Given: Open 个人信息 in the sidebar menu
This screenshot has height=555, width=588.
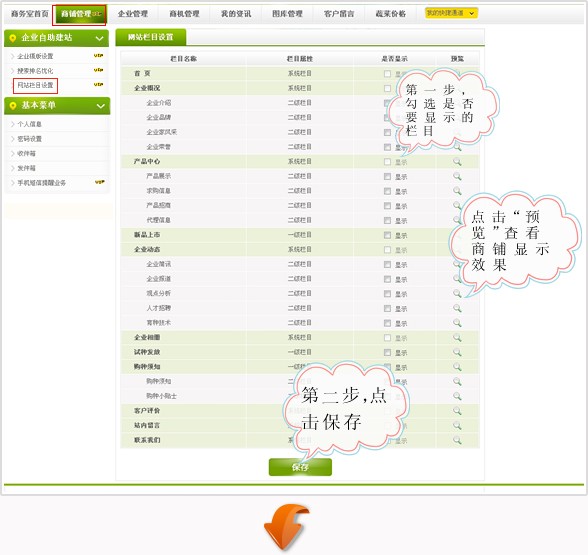Looking at the screenshot, I should pos(30,124).
